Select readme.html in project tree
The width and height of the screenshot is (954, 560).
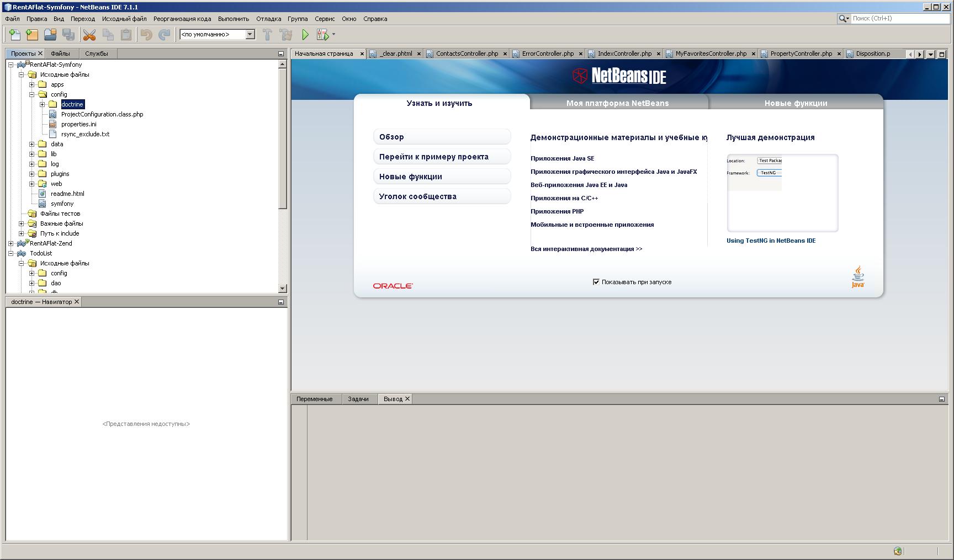point(67,194)
